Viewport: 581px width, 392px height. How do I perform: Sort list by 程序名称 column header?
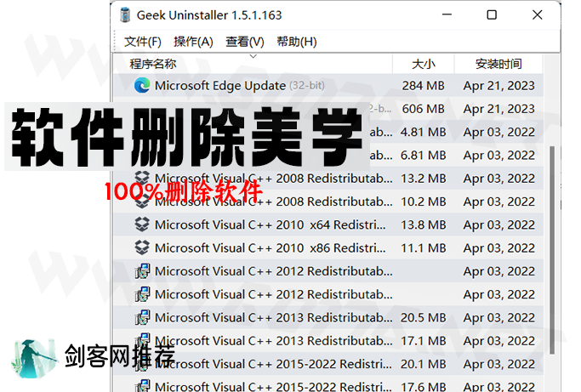pos(253,64)
